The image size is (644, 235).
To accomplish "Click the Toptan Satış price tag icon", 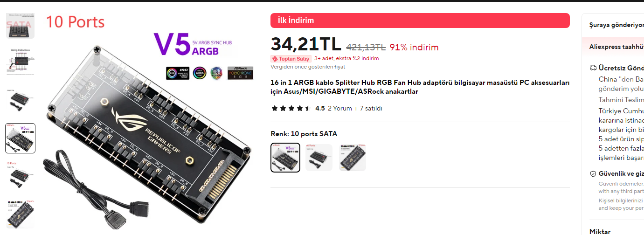I will (x=275, y=59).
